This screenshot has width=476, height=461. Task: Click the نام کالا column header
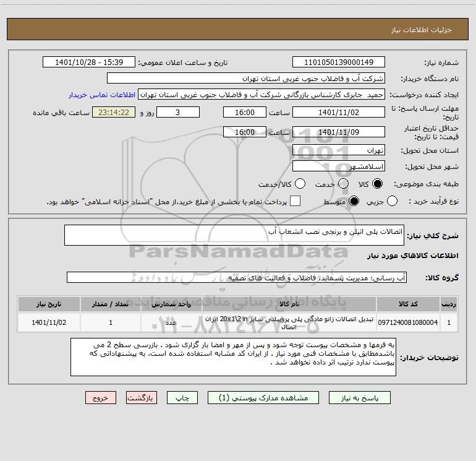click(x=289, y=304)
